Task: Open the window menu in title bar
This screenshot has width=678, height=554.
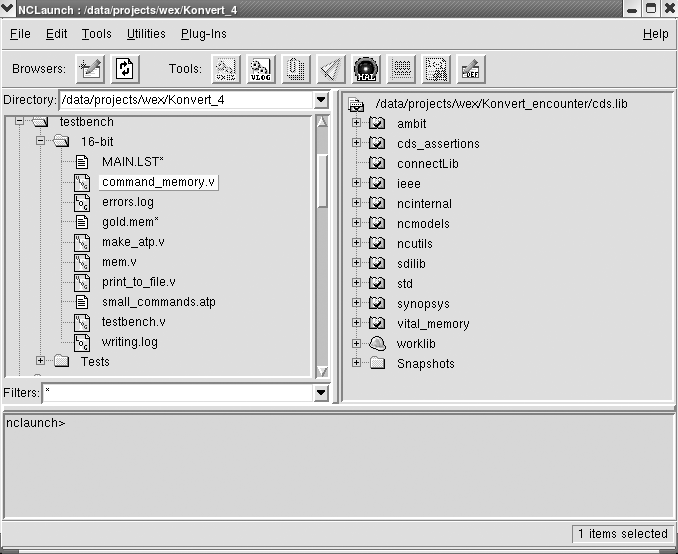Action: click(x=7, y=8)
